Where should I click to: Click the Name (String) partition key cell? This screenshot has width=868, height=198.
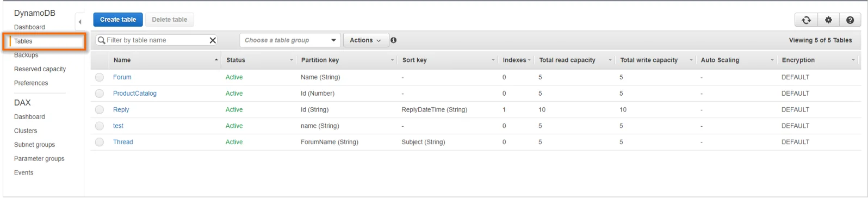click(320, 77)
